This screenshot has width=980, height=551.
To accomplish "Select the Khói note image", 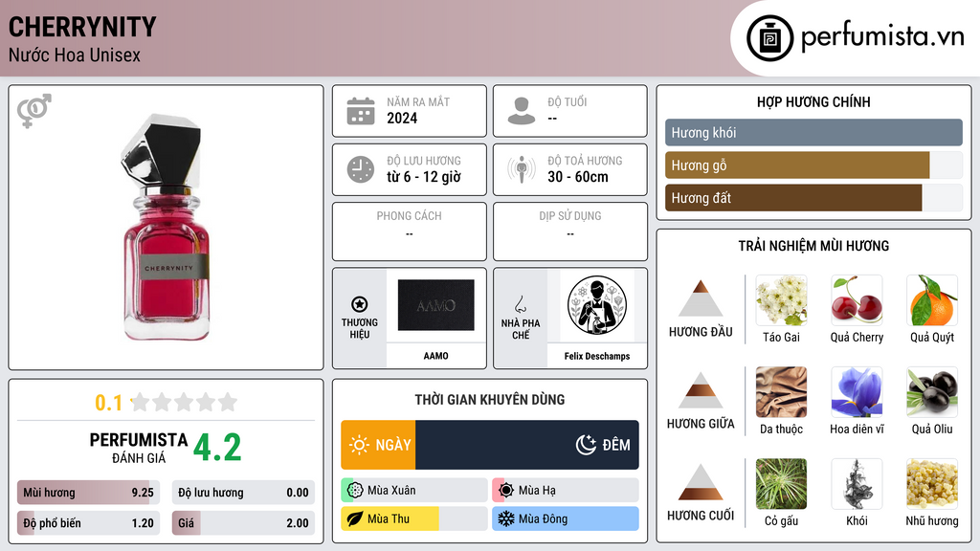I will point(857,484).
